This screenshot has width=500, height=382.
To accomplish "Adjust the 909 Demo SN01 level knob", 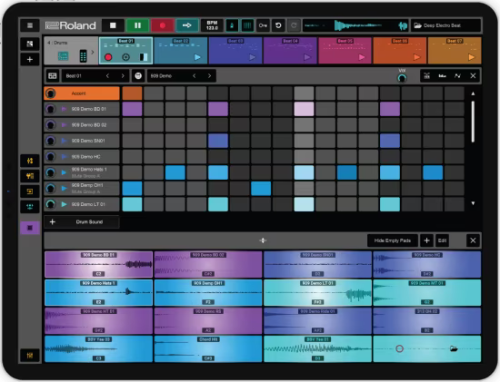I will pyautogui.click(x=50, y=141).
